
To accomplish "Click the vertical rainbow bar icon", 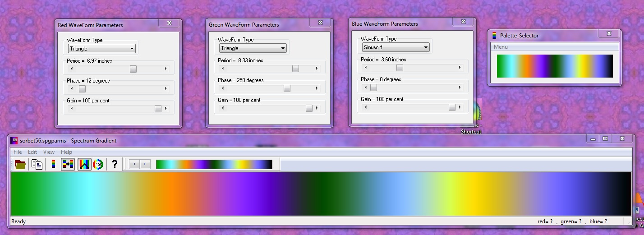I will pos(54,164).
